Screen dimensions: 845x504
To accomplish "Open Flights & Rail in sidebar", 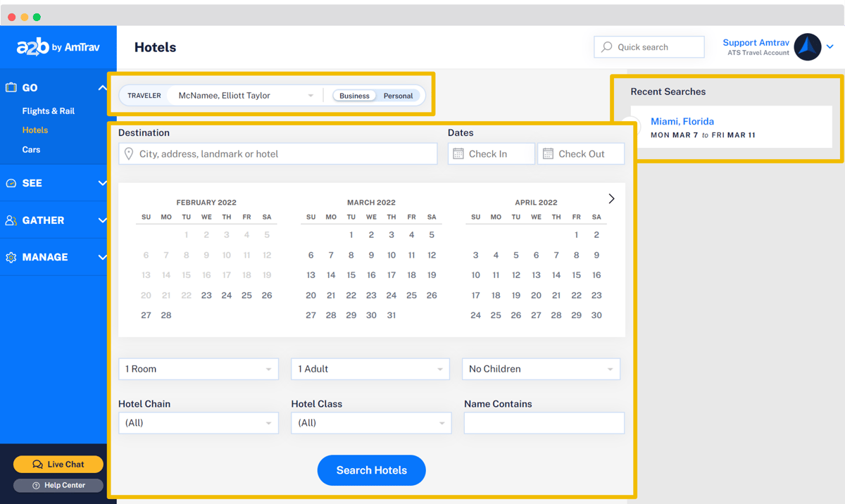I will [48, 111].
